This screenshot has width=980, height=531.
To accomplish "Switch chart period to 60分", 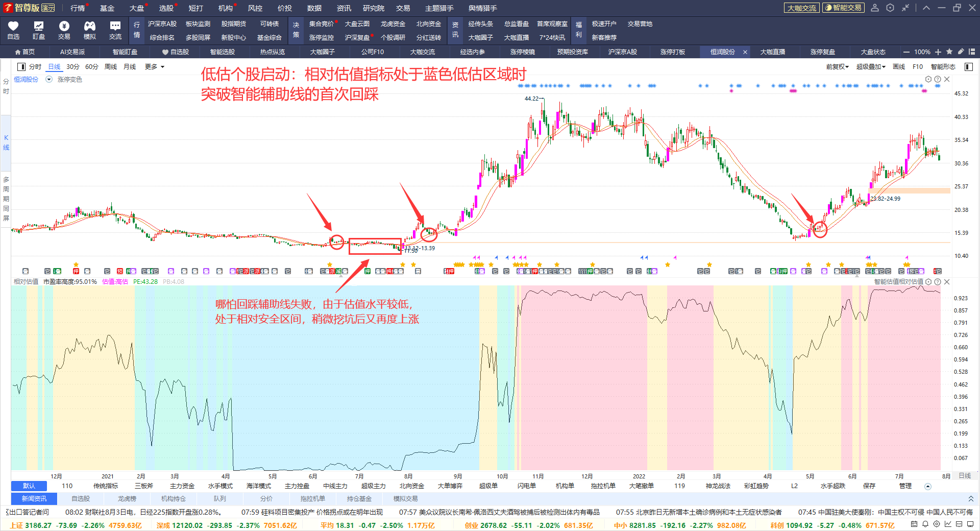I will tap(92, 67).
